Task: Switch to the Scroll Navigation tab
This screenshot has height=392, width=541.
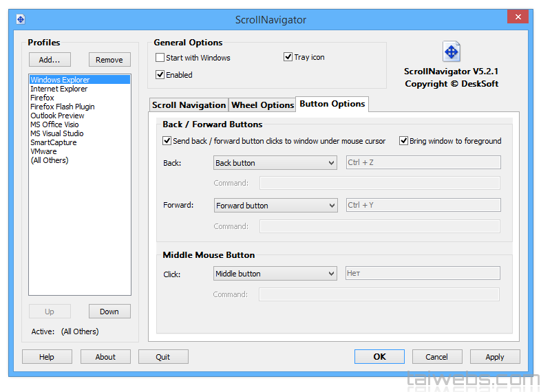Action: click(189, 105)
